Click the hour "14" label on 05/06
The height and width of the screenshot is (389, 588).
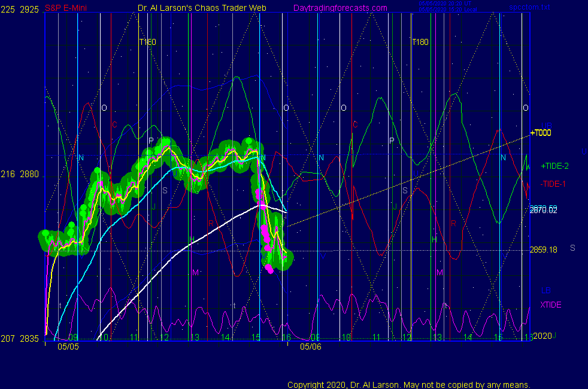(x=468, y=337)
